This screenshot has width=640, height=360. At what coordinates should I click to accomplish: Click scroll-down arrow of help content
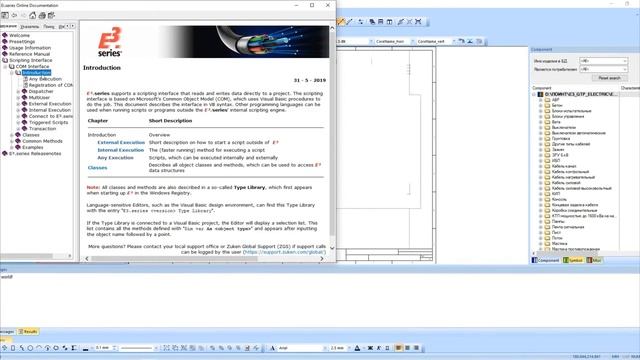pyautogui.click(x=332, y=248)
